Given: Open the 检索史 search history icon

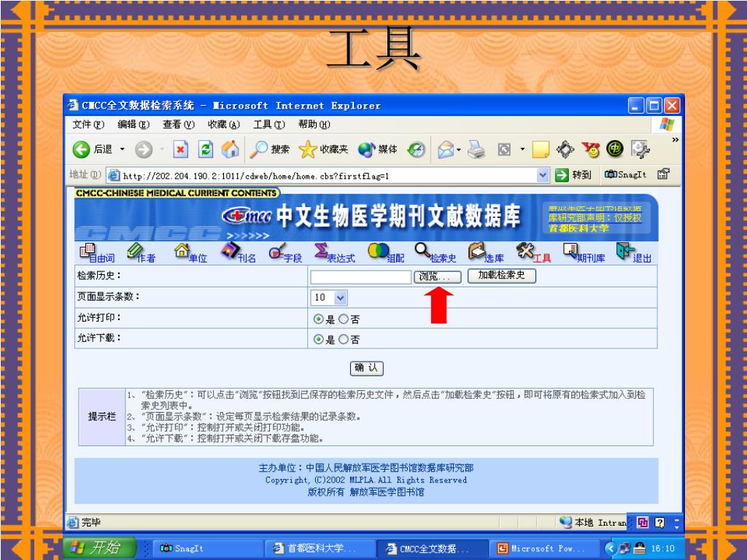Looking at the screenshot, I should (435, 253).
